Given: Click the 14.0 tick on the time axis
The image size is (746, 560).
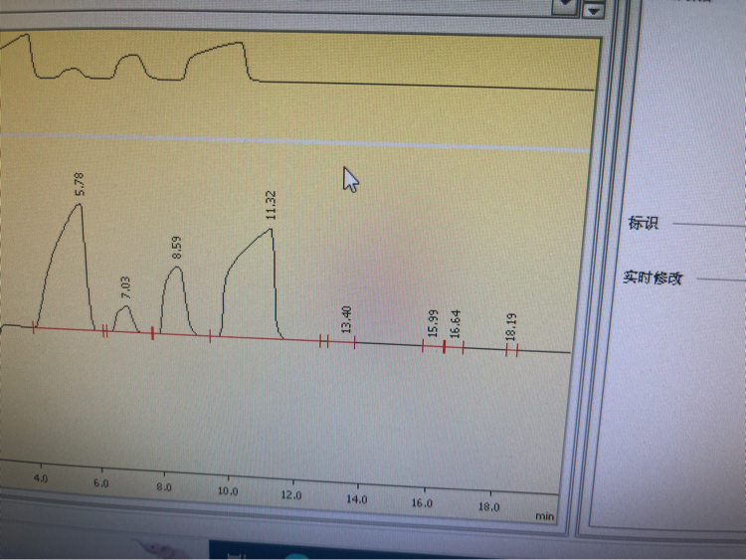Looking at the screenshot, I should [x=356, y=499].
